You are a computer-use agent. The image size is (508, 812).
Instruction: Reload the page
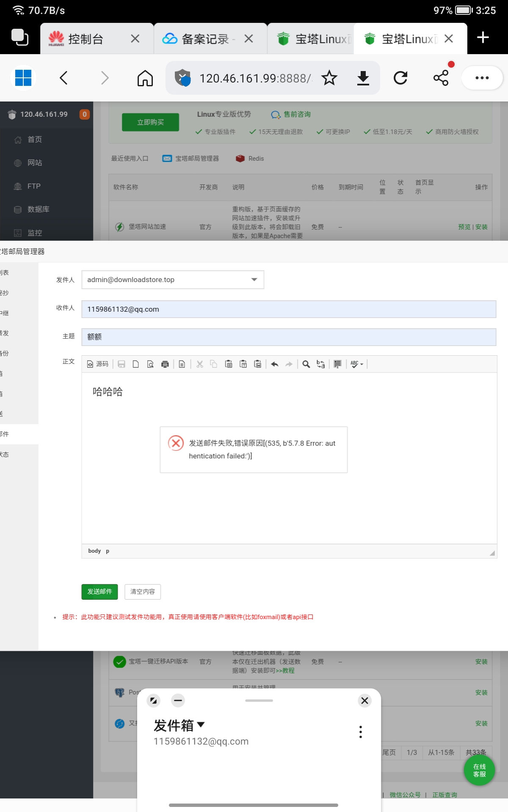click(400, 78)
